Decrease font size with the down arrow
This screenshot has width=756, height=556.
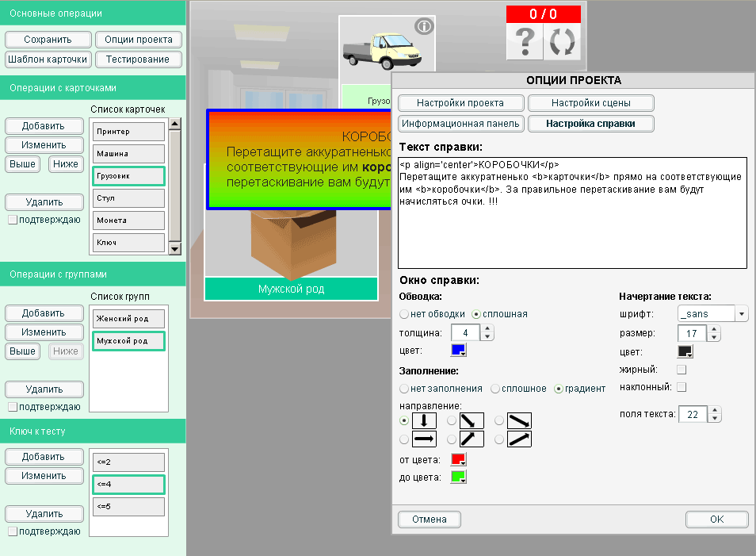[714, 337]
